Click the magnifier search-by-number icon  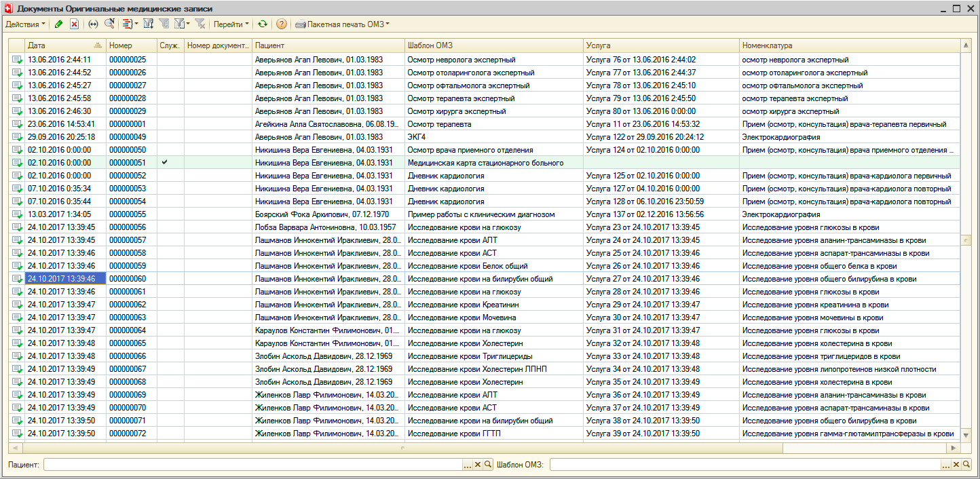109,24
